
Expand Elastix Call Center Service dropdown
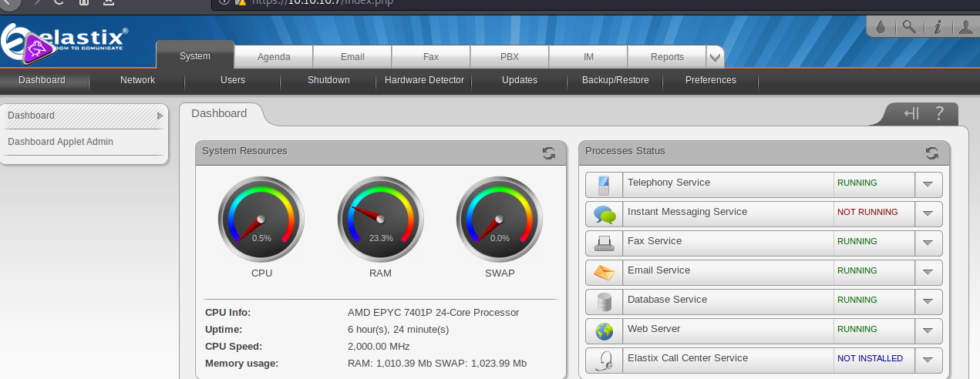[x=928, y=361]
